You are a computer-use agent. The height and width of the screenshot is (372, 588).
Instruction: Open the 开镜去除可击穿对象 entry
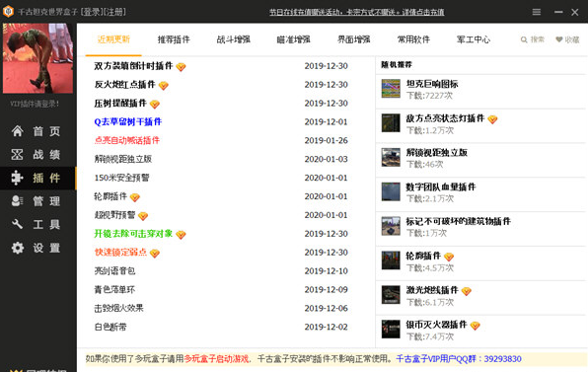[133, 234]
